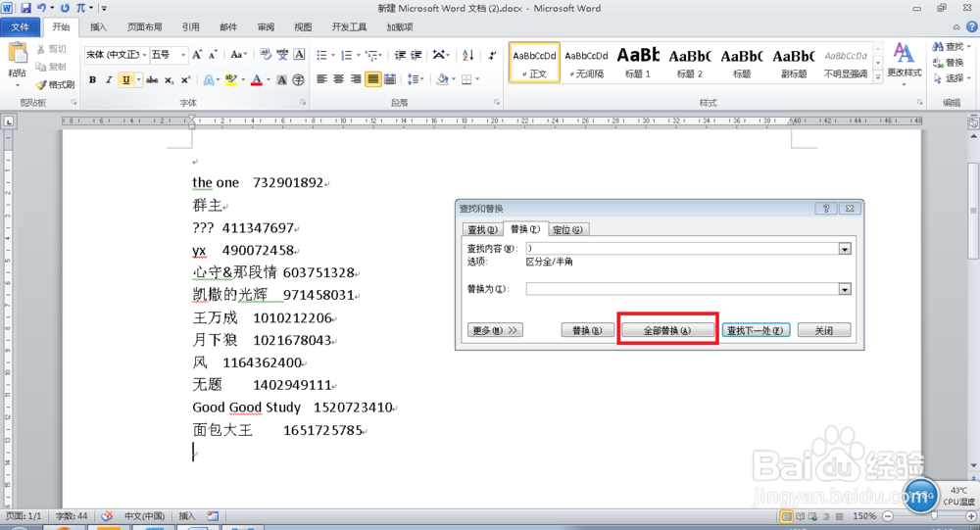
Task: Click the 替换 button in dialog
Action: pyautogui.click(x=587, y=330)
